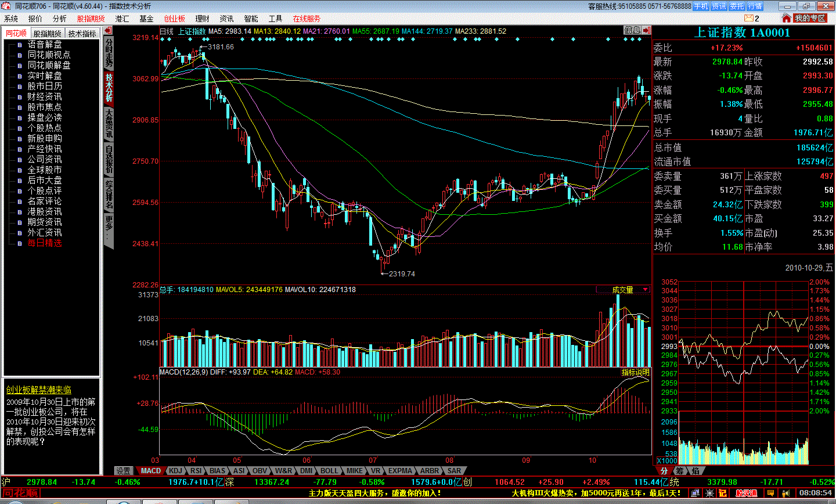Open the 在线服务 menu

pyautogui.click(x=307, y=19)
